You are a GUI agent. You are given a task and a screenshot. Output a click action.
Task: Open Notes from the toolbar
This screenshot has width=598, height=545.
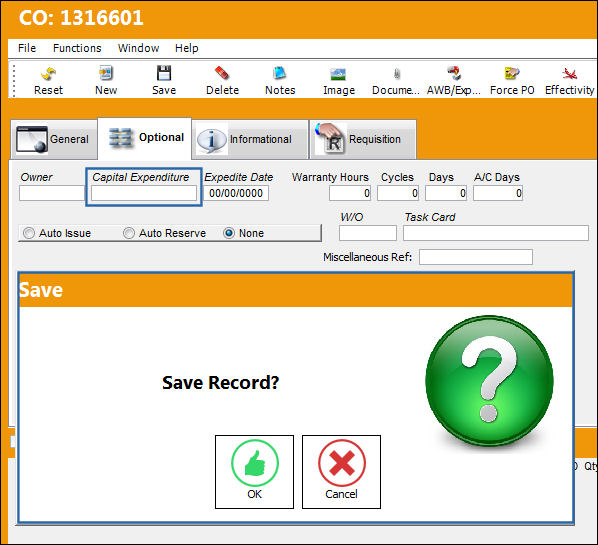(x=280, y=73)
